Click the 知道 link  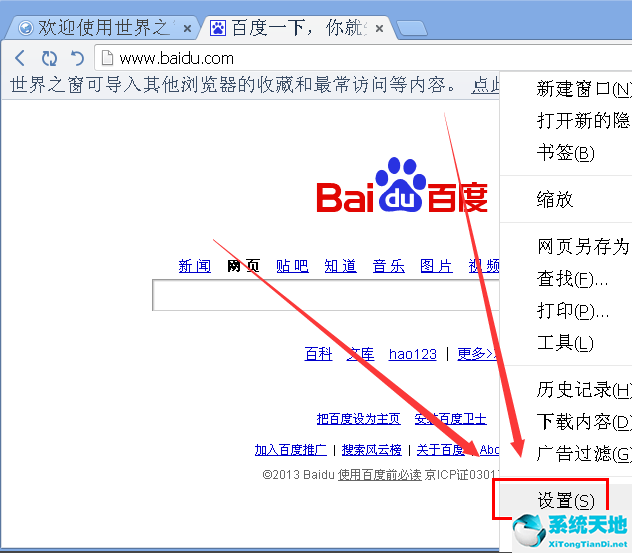[x=341, y=266]
